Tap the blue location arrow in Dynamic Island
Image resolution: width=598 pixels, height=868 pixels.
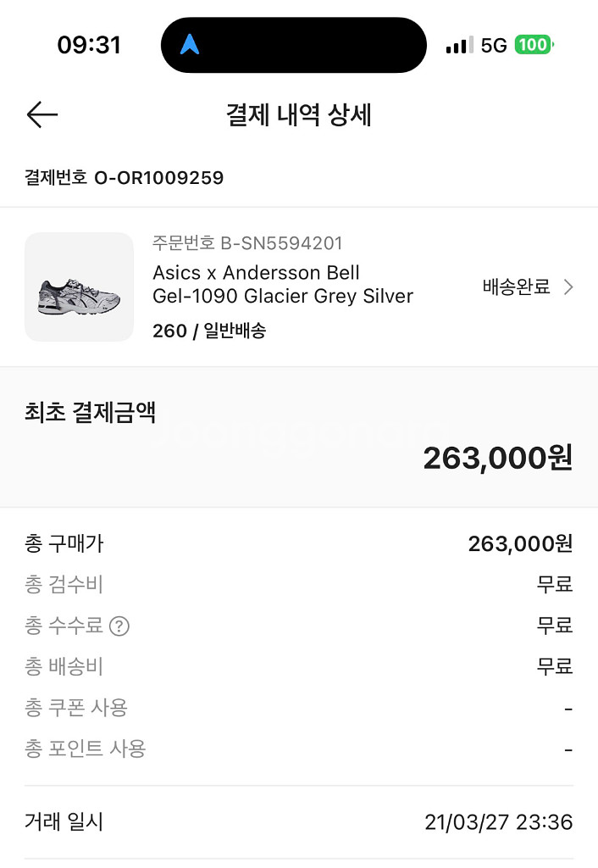[x=190, y=46]
